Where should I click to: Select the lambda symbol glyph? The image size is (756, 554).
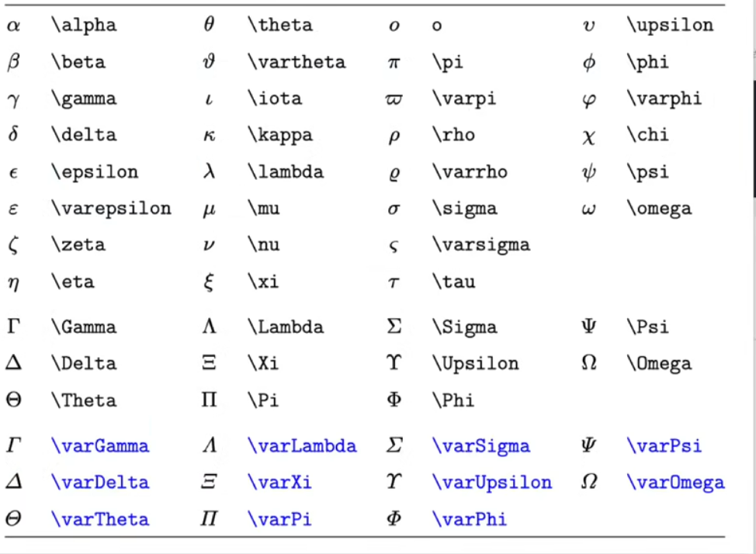pos(209,171)
